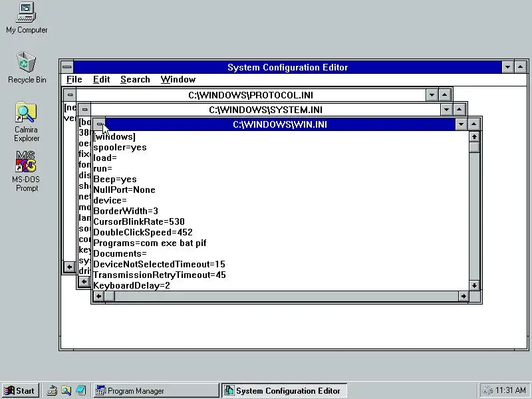Click the CursorBlinkRate=530 line
532x399 pixels.
pos(139,221)
